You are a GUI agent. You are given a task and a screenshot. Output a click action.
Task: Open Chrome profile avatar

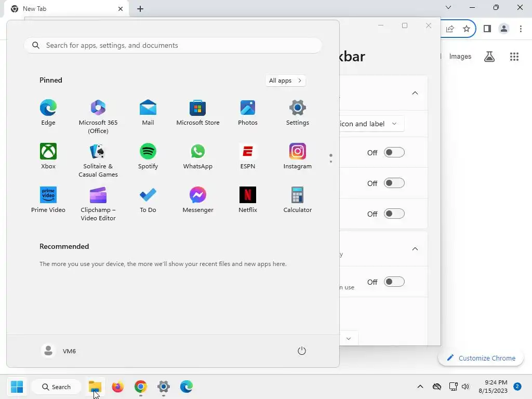click(x=504, y=29)
